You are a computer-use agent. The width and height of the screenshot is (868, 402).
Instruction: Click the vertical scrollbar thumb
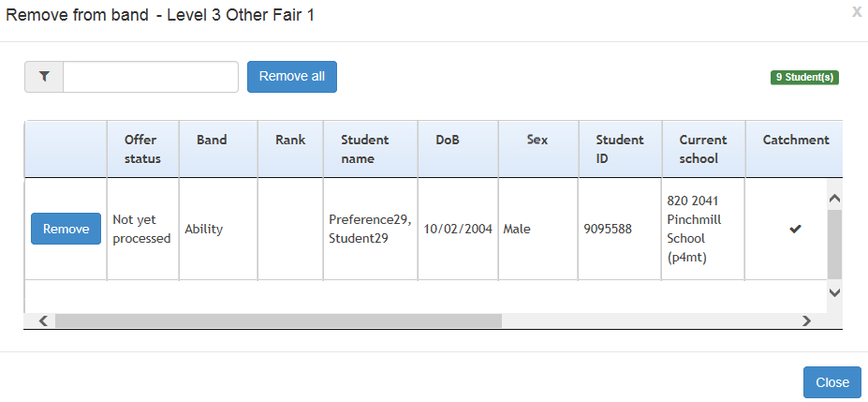tap(834, 244)
